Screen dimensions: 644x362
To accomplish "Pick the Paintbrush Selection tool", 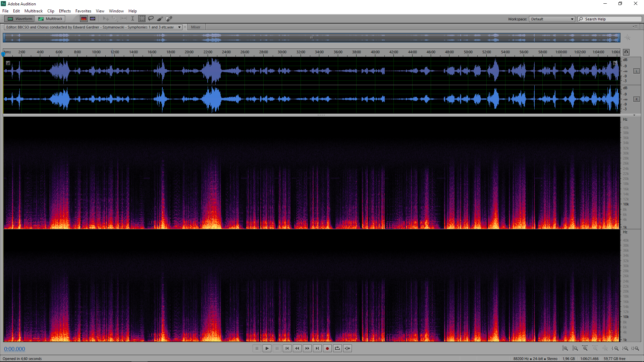I will (160, 19).
